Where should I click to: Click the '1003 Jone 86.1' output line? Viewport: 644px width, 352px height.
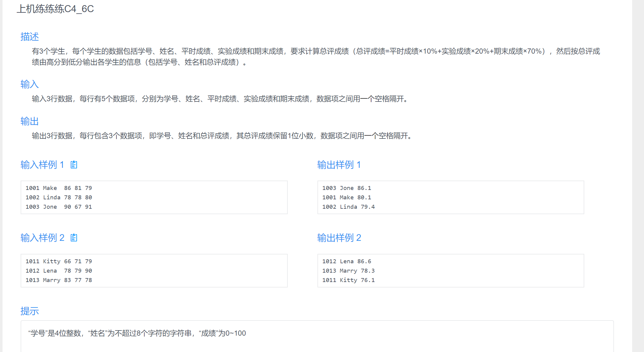pos(347,188)
